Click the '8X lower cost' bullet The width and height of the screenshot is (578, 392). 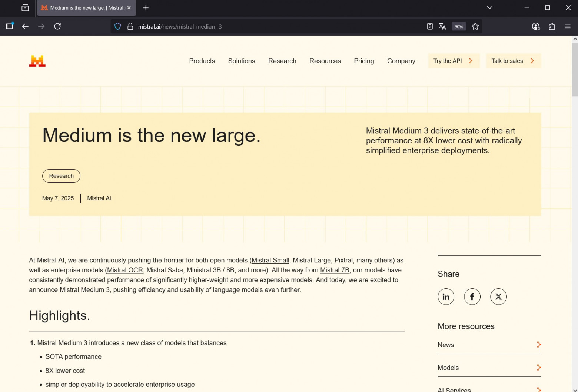point(65,371)
